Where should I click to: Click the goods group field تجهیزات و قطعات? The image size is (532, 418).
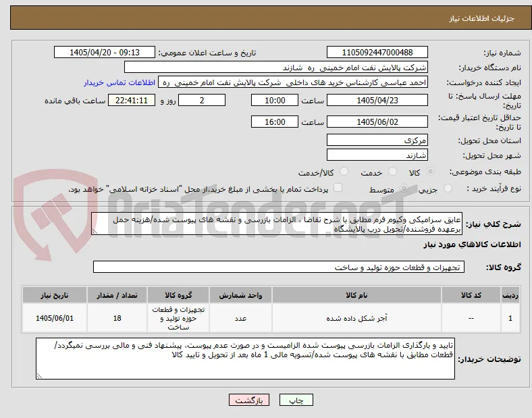coord(279,267)
